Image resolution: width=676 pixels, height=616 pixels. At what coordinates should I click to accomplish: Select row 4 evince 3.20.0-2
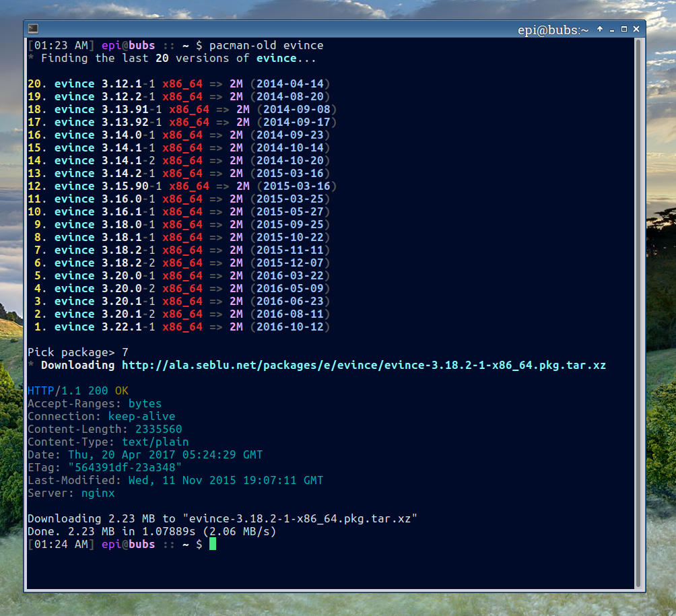click(182, 288)
